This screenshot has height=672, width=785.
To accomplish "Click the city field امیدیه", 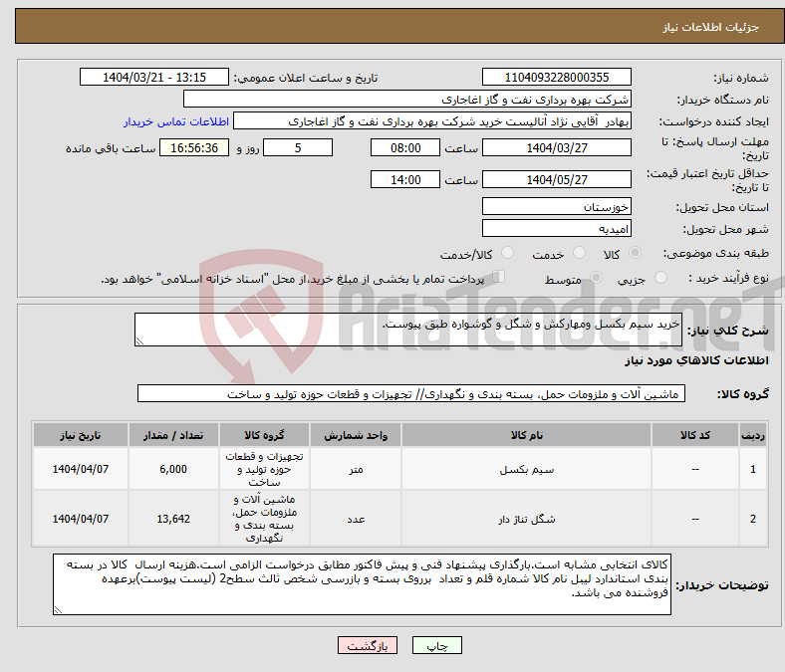I will [x=557, y=228].
